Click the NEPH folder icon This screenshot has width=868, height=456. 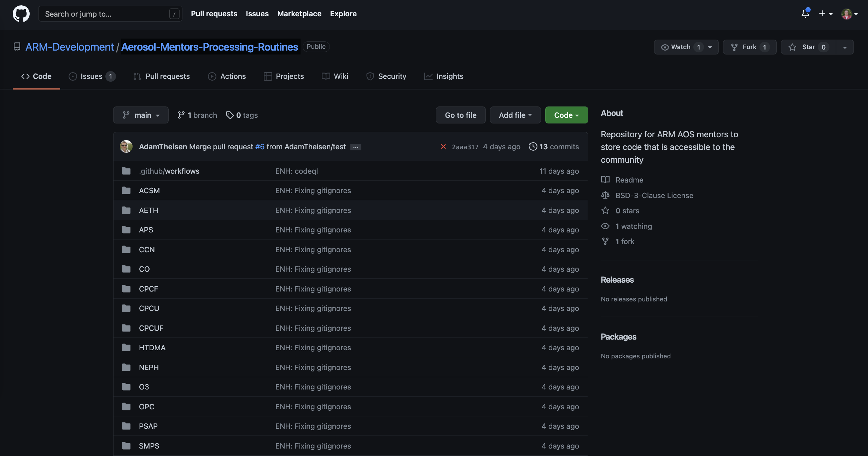click(x=126, y=368)
